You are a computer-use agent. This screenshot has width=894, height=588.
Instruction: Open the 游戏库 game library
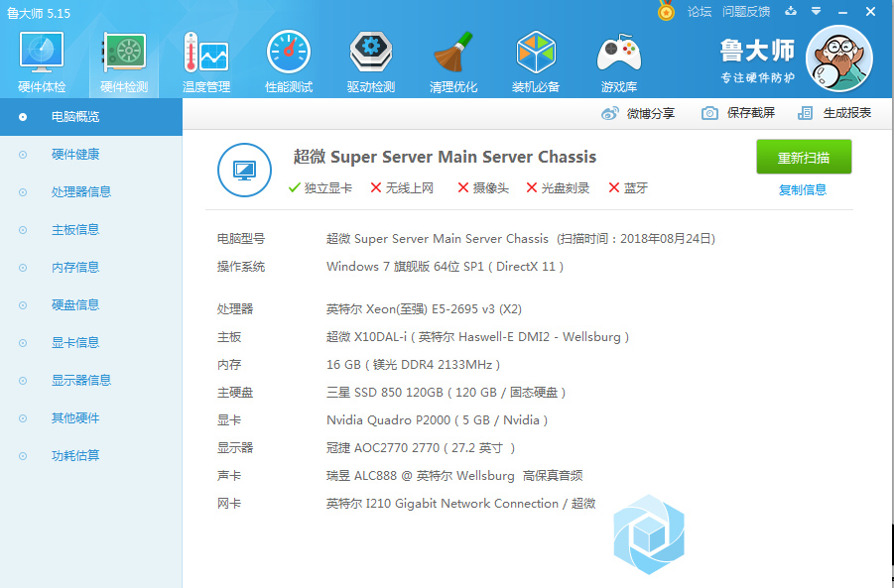click(x=618, y=62)
